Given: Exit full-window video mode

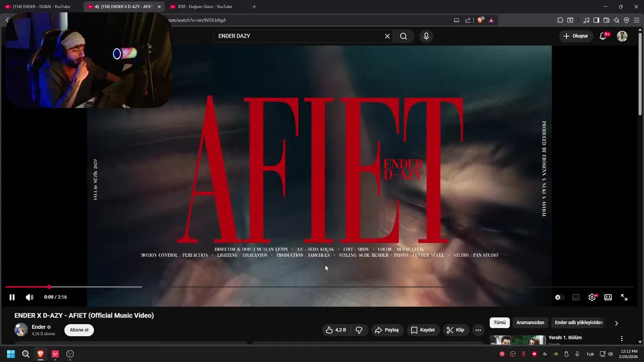Looking at the screenshot, I should pyautogui.click(x=624, y=297).
